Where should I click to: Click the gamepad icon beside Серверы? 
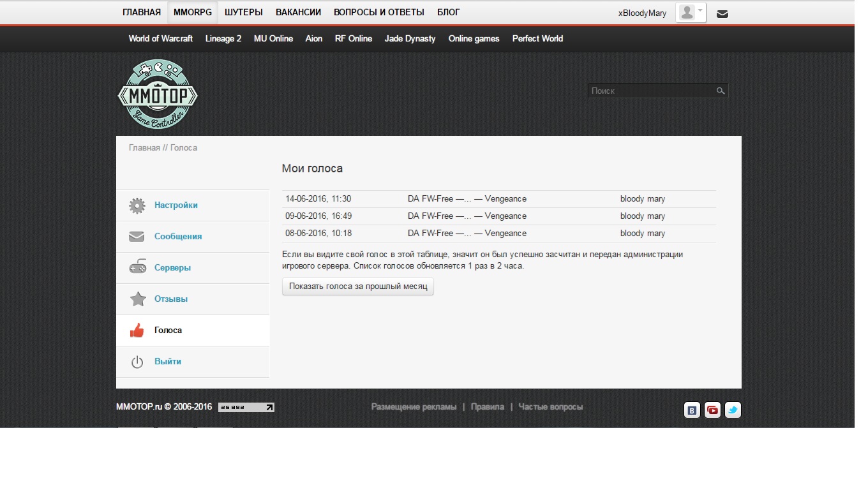click(137, 268)
